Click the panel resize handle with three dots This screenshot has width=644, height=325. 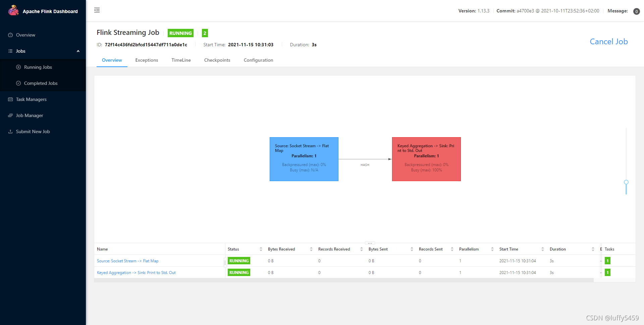370,243
